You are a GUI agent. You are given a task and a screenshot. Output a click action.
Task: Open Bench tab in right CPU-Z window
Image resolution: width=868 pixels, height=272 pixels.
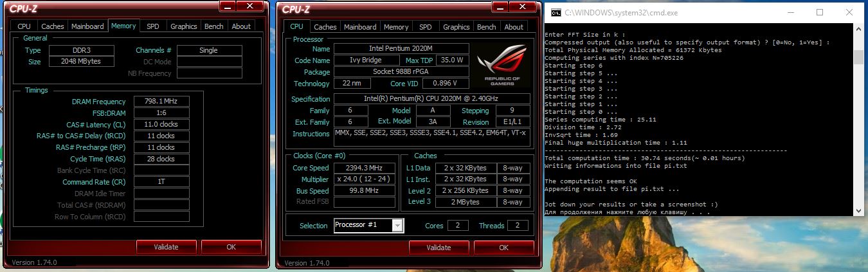point(487,27)
